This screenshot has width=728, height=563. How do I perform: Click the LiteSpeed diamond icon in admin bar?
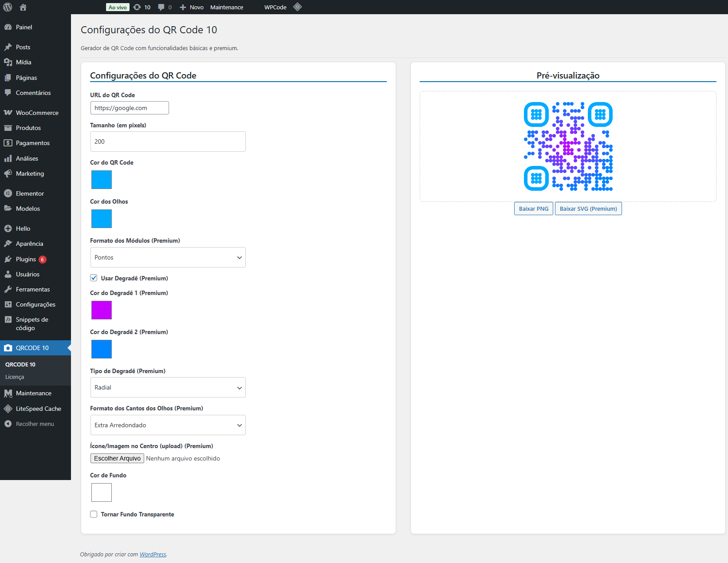click(298, 7)
